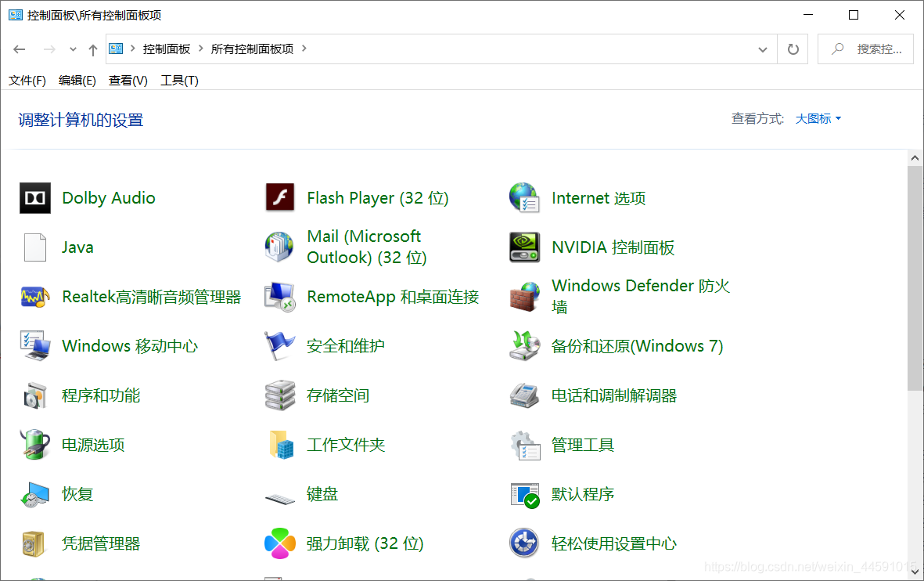Open the 电源选项 text link
Screen dimensions: 924x581
point(93,446)
